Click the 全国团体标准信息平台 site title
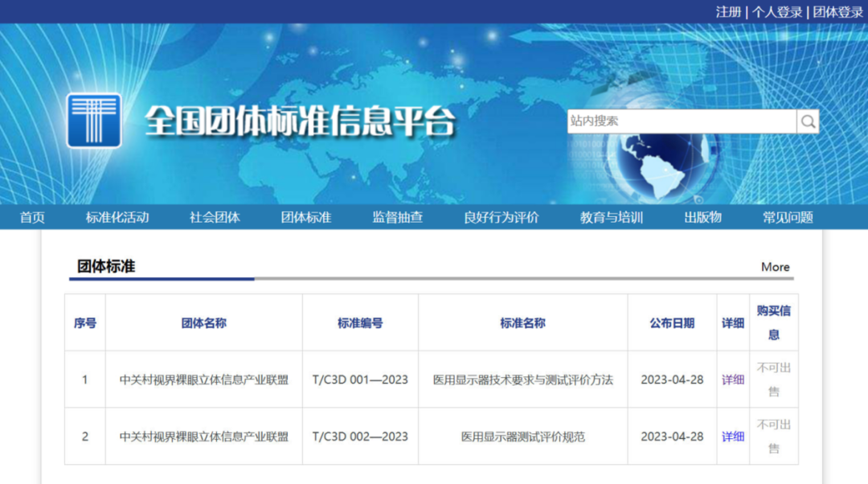Image resolution: width=868 pixels, height=484 pixels. pos(300,121)
